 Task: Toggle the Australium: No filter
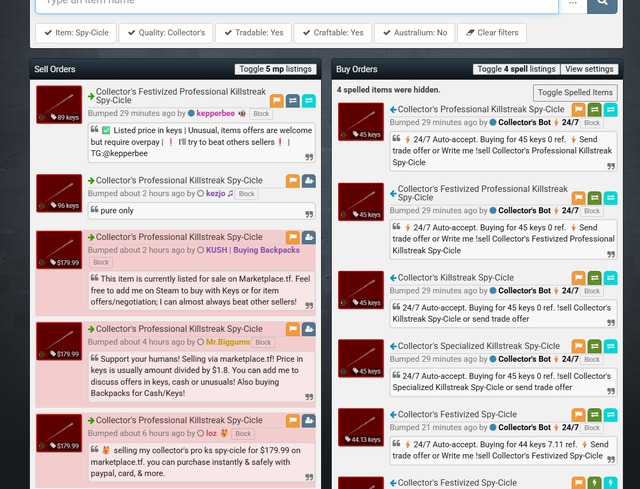414,33
